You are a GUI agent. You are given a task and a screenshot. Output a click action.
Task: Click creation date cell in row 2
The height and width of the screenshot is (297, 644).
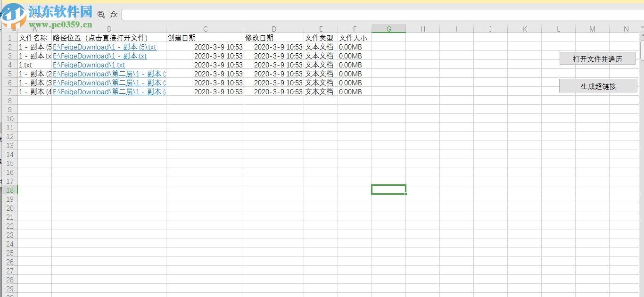(x=205, y=47)
